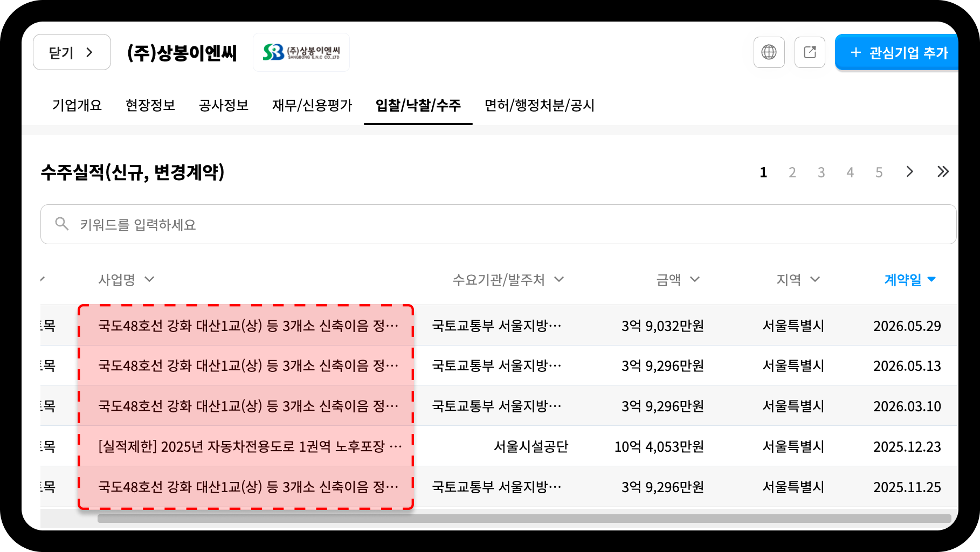The height and width of the screenshot is (552, 980).
Task: Open the 면허/행정처분/공시 tab
Action: (x=540, y=105)
